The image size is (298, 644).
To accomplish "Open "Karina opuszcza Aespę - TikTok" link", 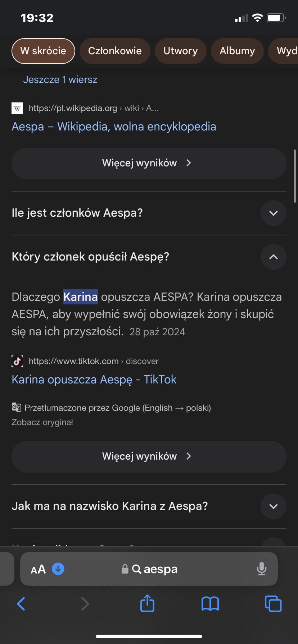I will point(94,379).
